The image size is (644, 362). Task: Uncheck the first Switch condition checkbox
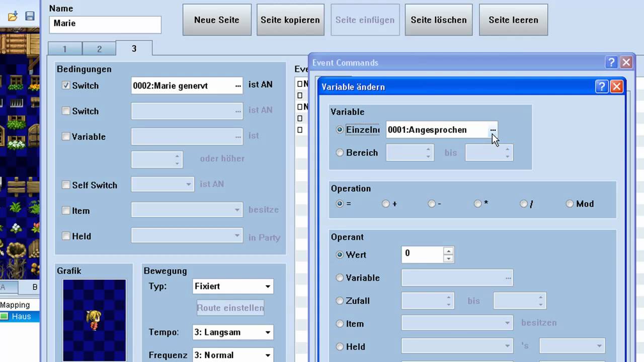click(66, 85)
